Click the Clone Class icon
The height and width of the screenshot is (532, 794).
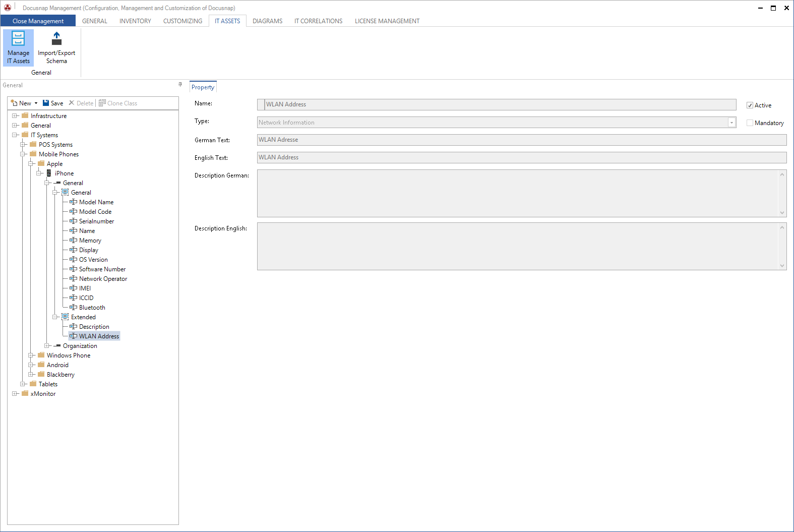pyautogui.click(x=102, y=103)
